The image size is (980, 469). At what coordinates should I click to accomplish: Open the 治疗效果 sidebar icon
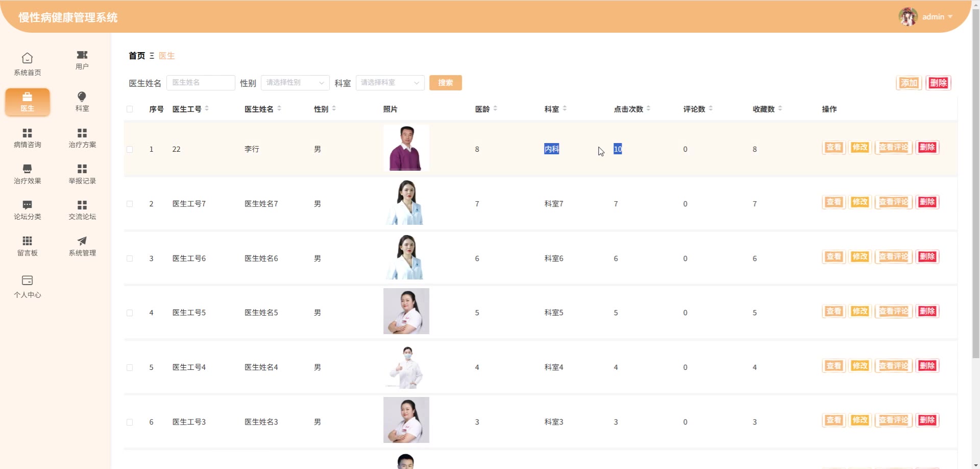(28, 169)
